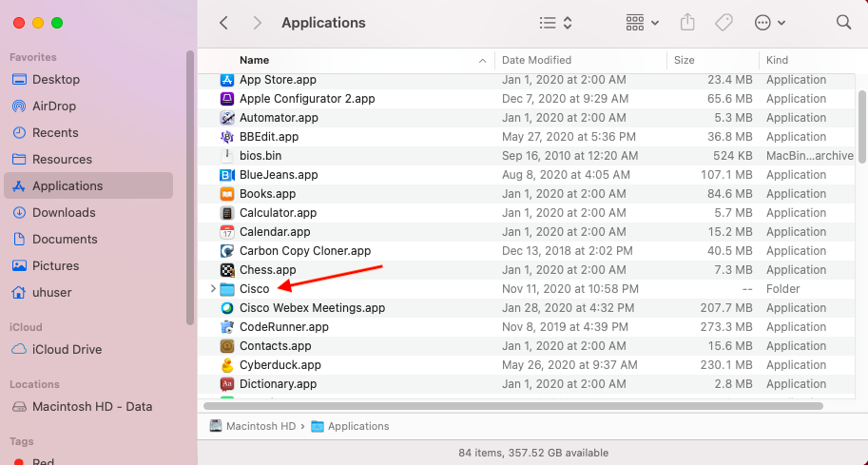Image resolution: width=868 pixels, height=465 pixels.
Task: Select the Resources sidebar folder
Action: pyautogui.click(x=88, y=160)
